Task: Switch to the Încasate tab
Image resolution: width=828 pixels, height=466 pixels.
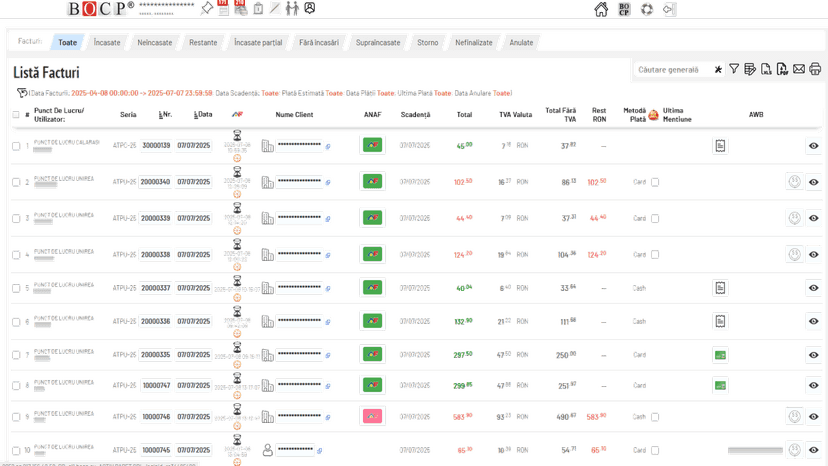Action: pyautogui.click(x=107, y=42)
